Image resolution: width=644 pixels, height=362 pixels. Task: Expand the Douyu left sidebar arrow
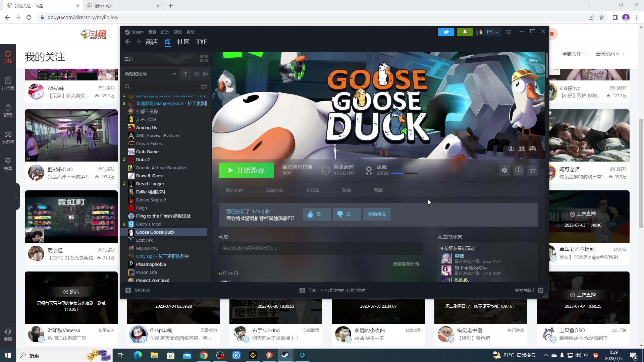16,197
